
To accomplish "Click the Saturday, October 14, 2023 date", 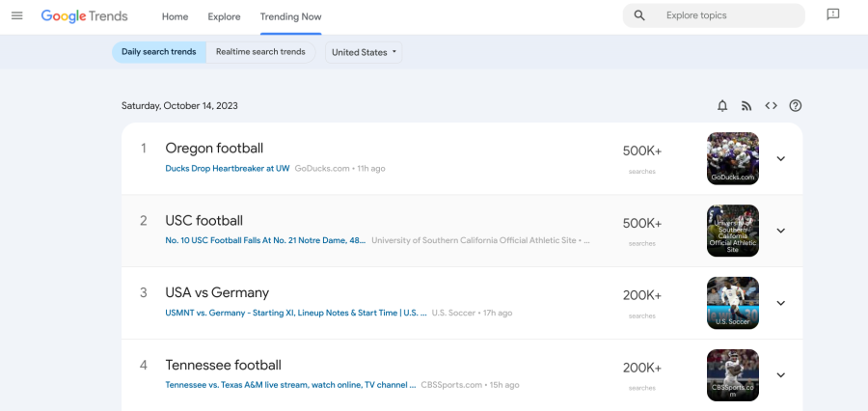I will [180, 106].
